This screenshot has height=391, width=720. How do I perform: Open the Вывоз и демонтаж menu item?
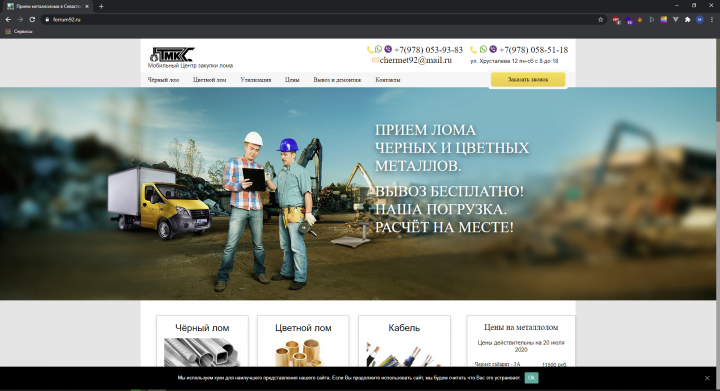(x=337, y=80)
